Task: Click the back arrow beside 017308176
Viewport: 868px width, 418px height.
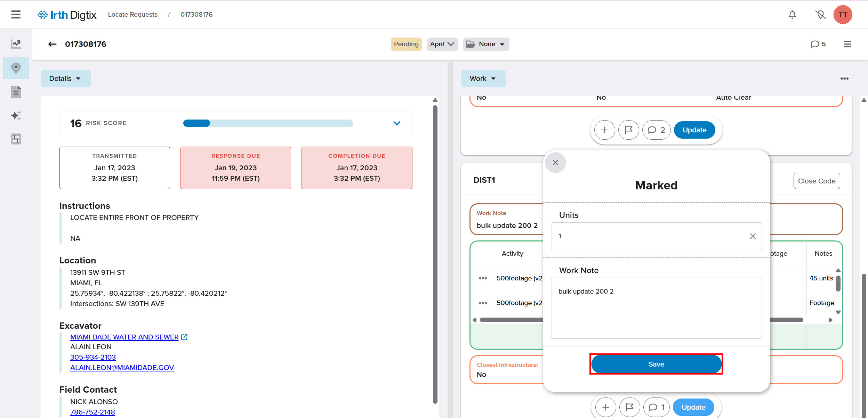Action: (x=52, y=44)
